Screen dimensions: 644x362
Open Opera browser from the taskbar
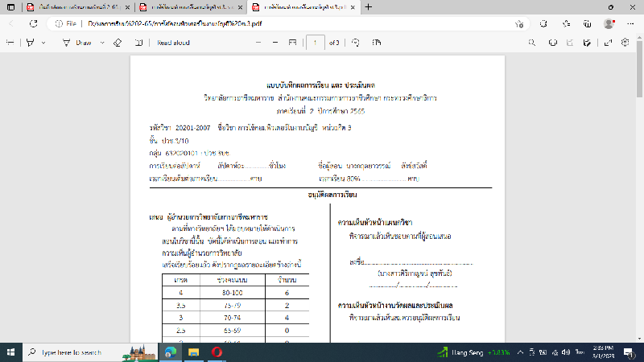click(217, 352)
